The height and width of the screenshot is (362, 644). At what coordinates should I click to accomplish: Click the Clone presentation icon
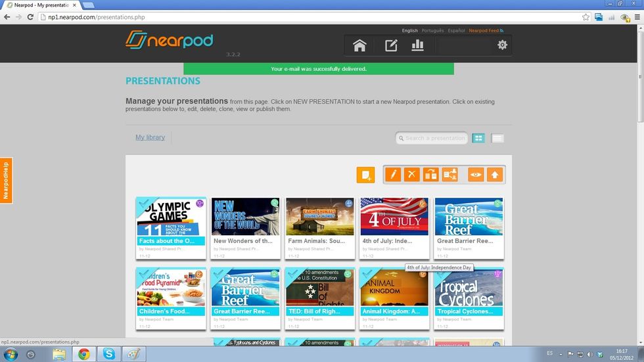[431, 175]
